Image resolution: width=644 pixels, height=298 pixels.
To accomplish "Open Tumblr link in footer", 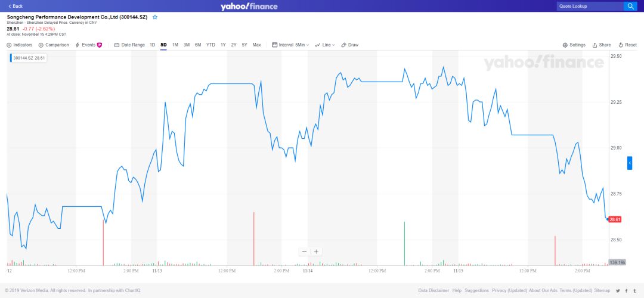I will pos(634,291).
